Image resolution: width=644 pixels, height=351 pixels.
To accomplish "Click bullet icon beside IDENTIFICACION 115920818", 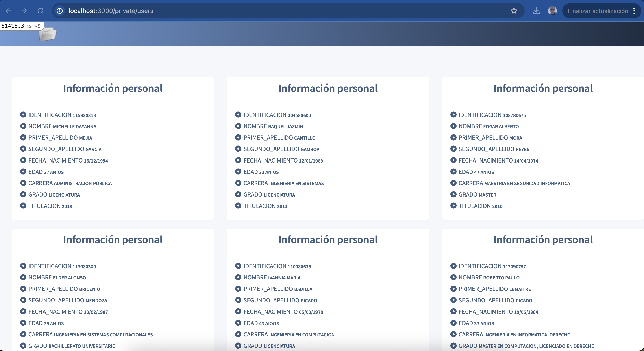I will 23,115.
